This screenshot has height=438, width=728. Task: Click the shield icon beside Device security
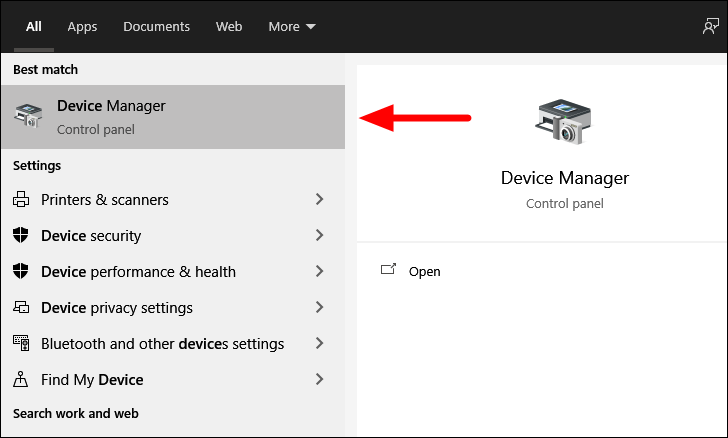click(x=21, y=235)
